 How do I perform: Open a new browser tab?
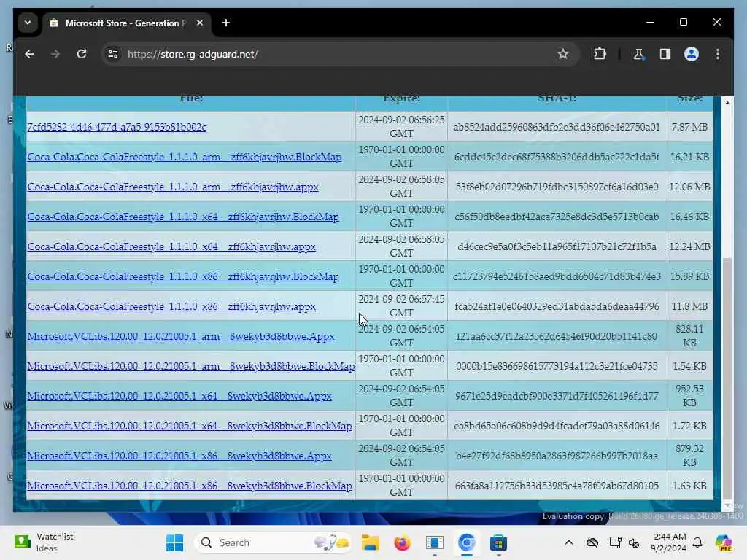coord(226,23)
